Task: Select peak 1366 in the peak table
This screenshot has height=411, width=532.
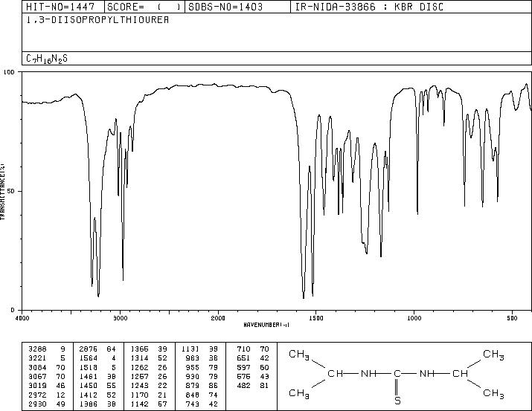Action: point(139,349)
